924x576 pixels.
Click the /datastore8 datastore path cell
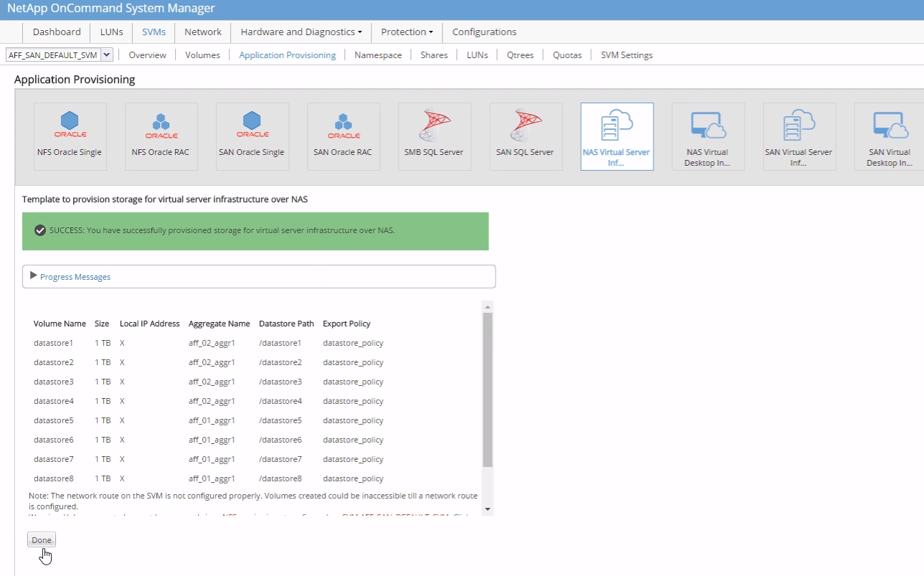280,478
